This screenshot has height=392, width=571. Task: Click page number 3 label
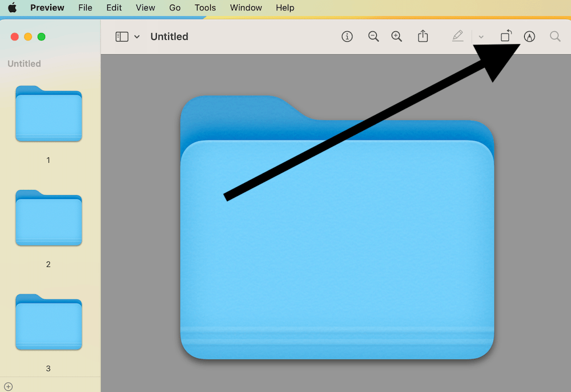pyautogui.click(x=48, y=369)
